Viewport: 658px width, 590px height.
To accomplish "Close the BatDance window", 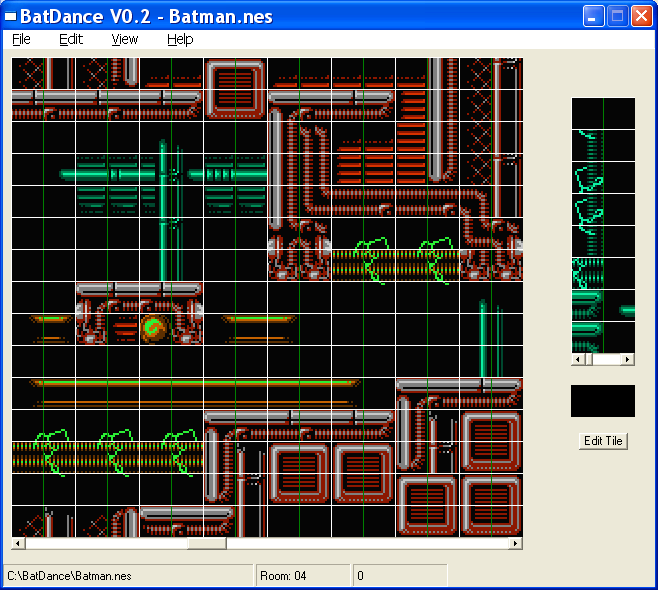I will pyautogui.click(x=641, y=16).
